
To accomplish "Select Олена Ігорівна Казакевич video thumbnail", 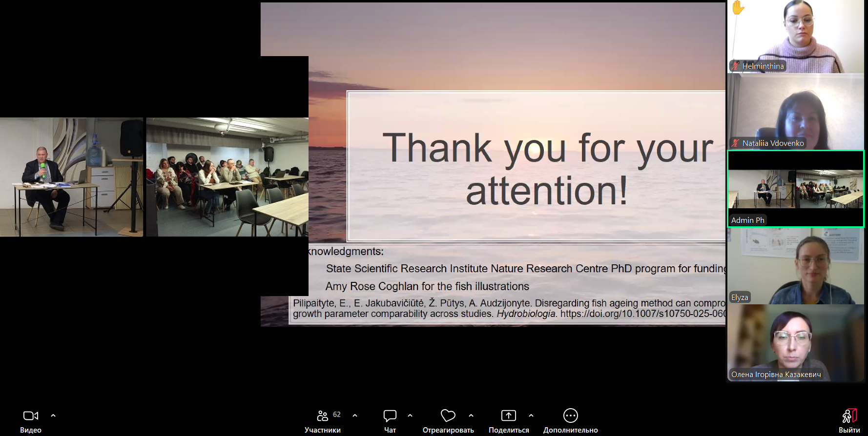I will [796, 343].
